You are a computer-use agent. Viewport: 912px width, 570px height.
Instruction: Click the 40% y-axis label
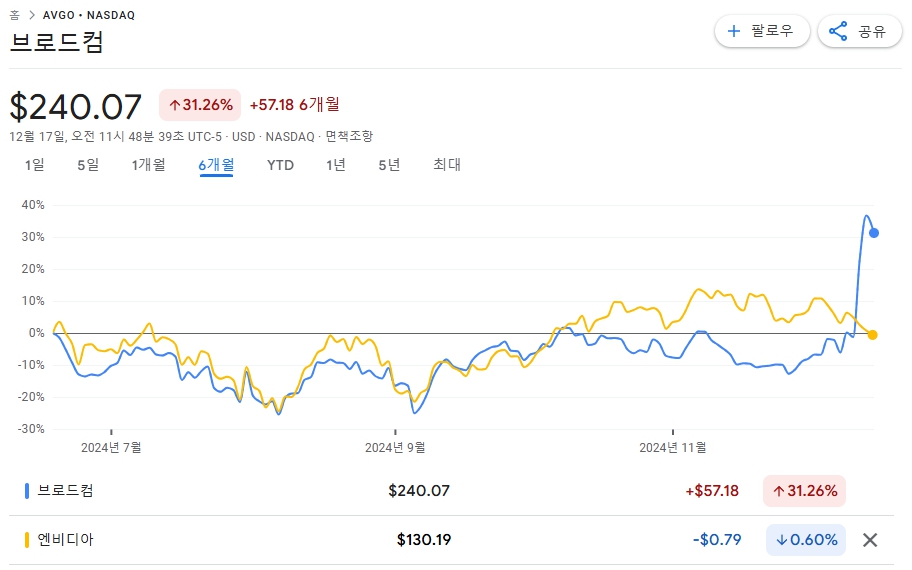click(x=33, y=205)
